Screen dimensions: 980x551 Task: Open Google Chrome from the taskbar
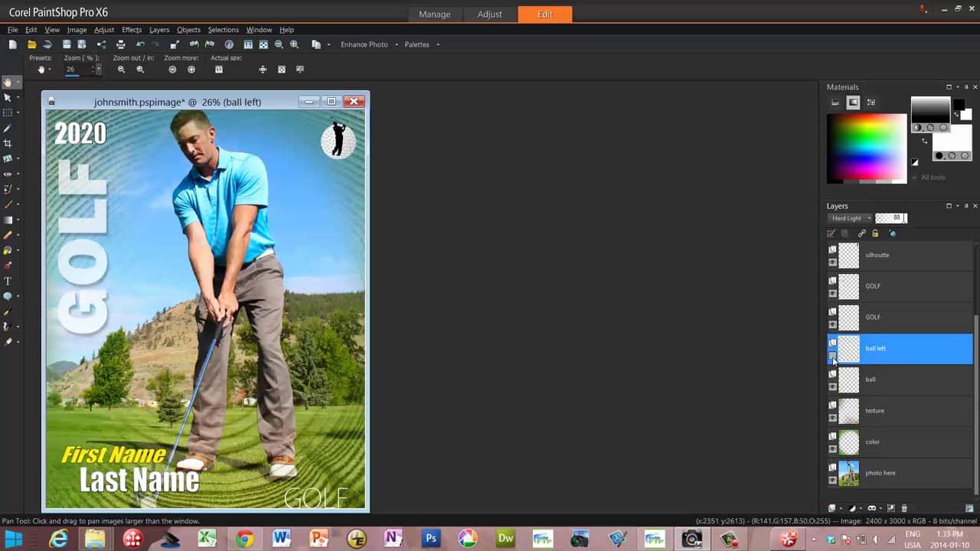[244, 539]
